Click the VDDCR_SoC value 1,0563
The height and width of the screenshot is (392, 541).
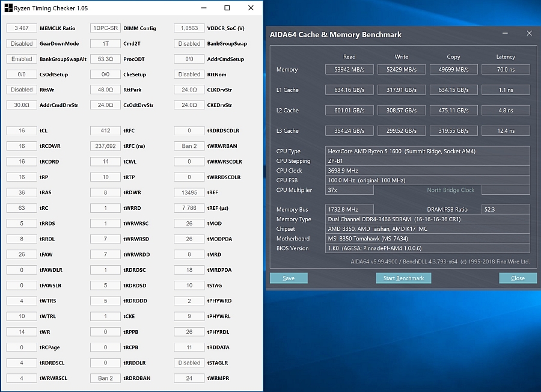click(x=189, y=28)
